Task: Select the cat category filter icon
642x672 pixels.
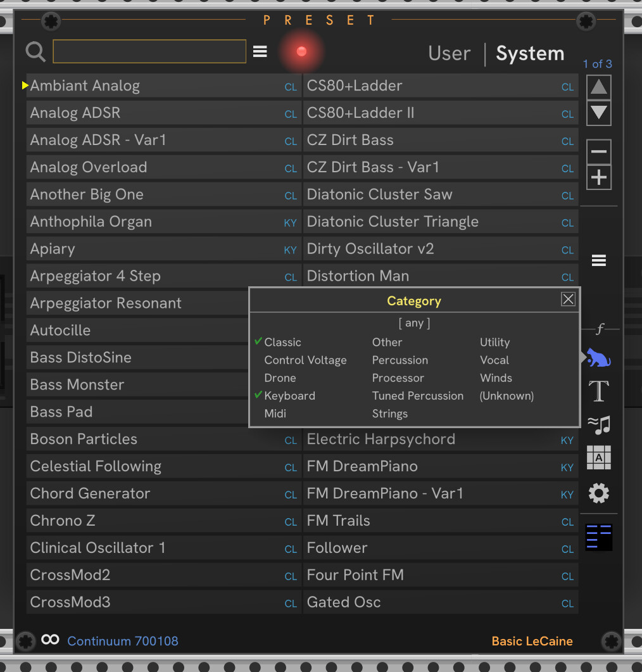Action: (598, 358)
